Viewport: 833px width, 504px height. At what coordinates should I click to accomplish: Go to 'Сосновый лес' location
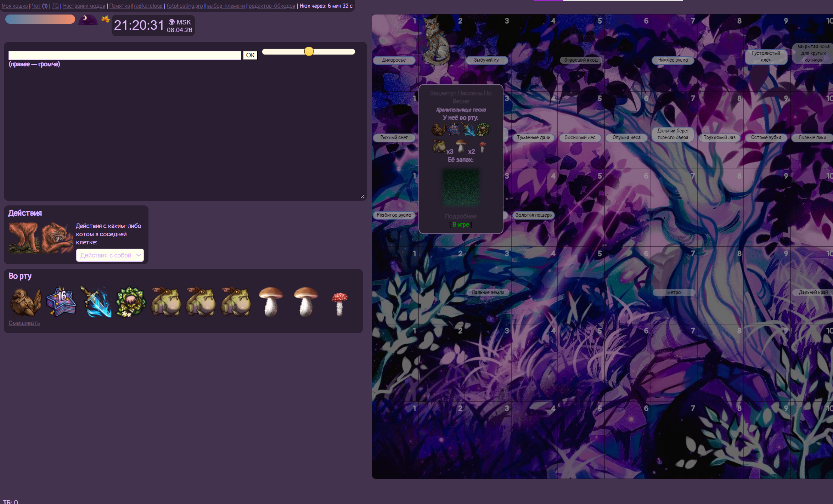click(580, 137)
